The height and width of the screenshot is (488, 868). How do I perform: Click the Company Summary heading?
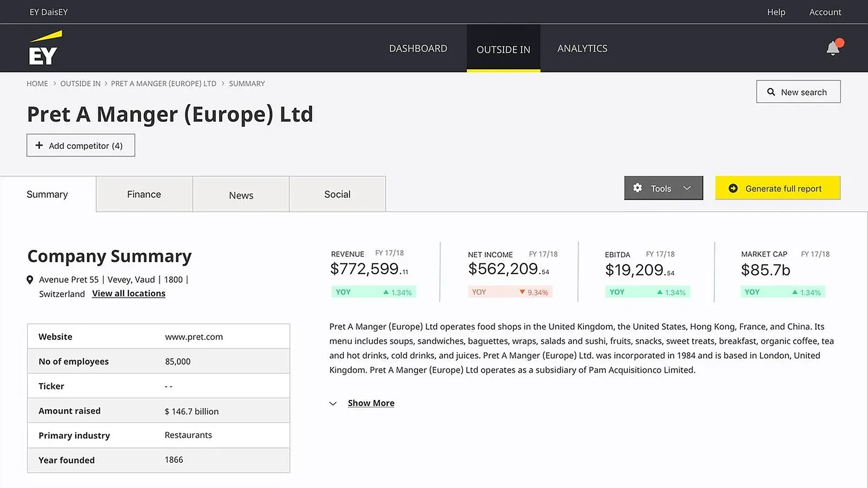coord(109,256)
